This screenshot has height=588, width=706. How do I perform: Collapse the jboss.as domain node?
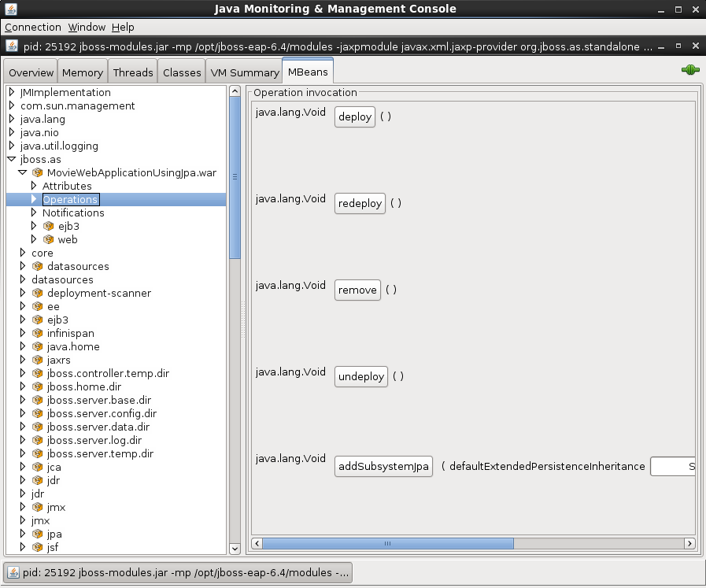(x=12, y=159)
